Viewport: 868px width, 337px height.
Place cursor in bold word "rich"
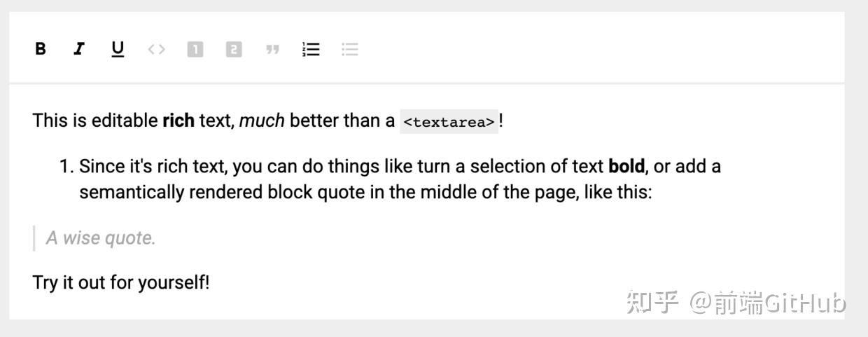[x=178, y=121]
